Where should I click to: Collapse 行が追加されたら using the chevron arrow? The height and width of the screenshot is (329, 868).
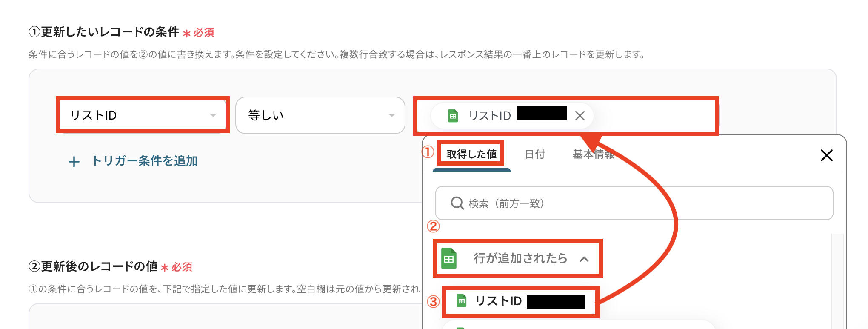584,259
